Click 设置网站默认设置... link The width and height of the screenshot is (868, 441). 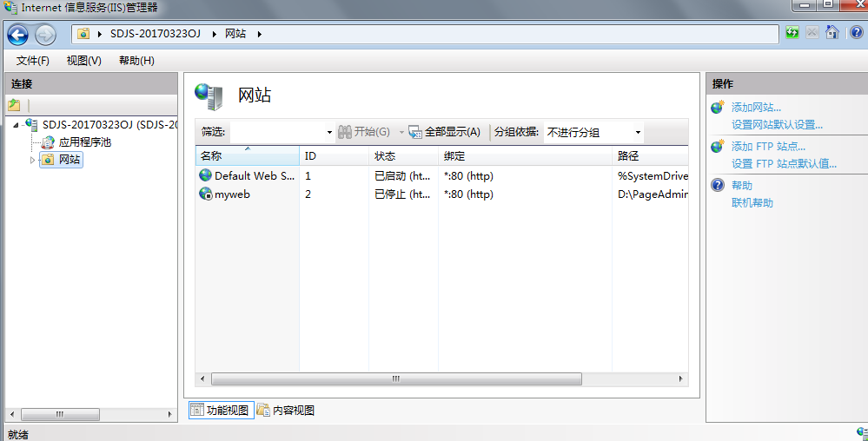pyautogui.click(x=777, y=125)
